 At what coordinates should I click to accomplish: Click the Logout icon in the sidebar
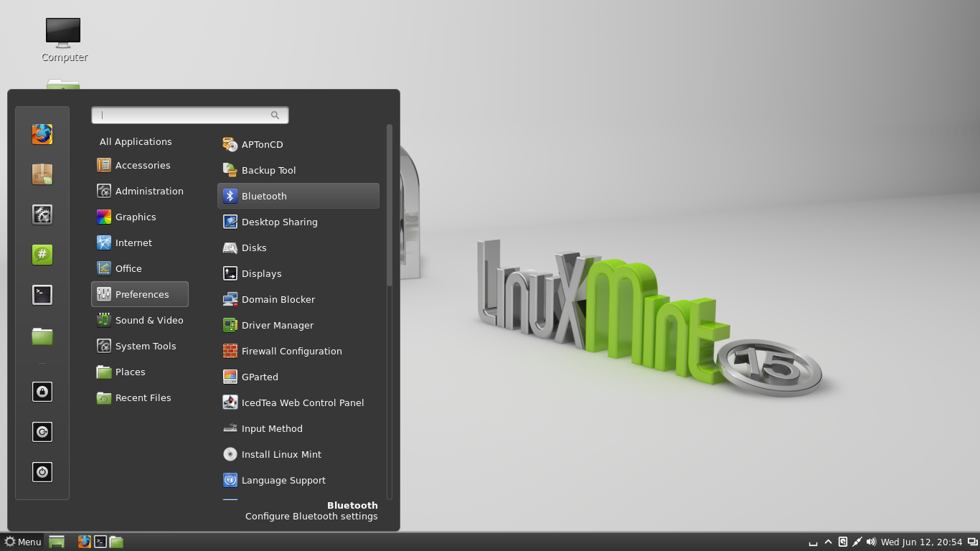[42, 432]
